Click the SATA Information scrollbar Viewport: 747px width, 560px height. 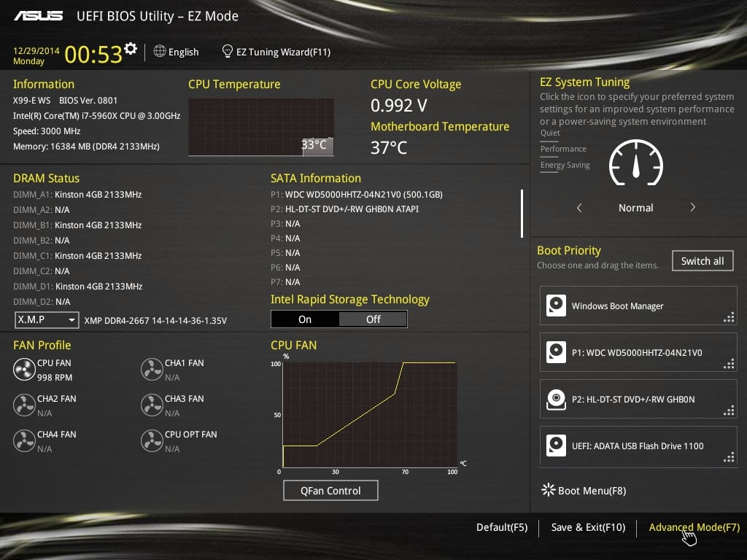click(x=522, y=214)
